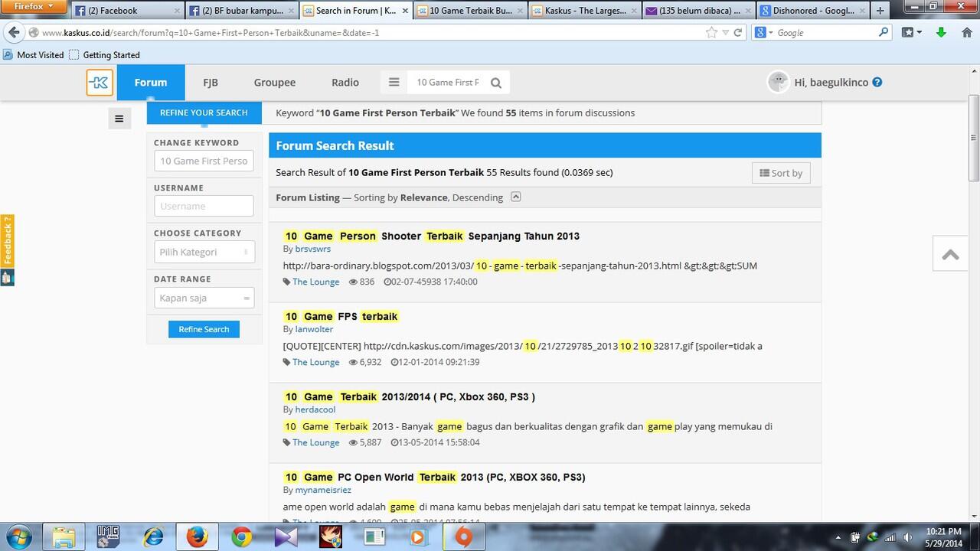The image size is (980, 551).
Task: Click the volume speaker tray icon
Action: click(907, 537)
